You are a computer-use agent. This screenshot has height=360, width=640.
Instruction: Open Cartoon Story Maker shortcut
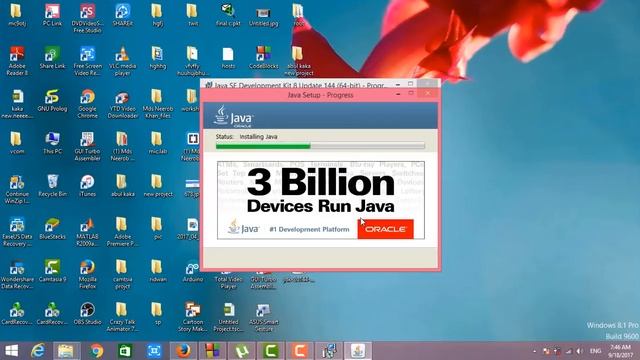pyautogui.click(x=193, y=317)
